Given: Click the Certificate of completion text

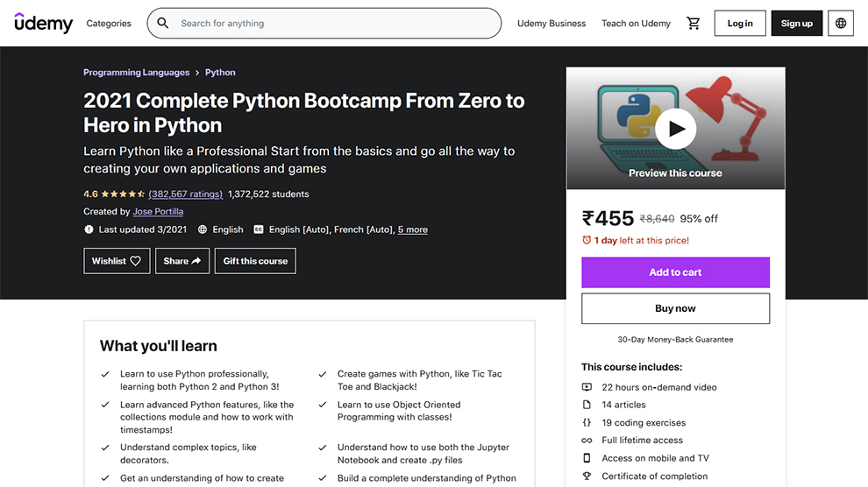Looking at the screenshot, I should pyautogui.click(x=655, y=476).
